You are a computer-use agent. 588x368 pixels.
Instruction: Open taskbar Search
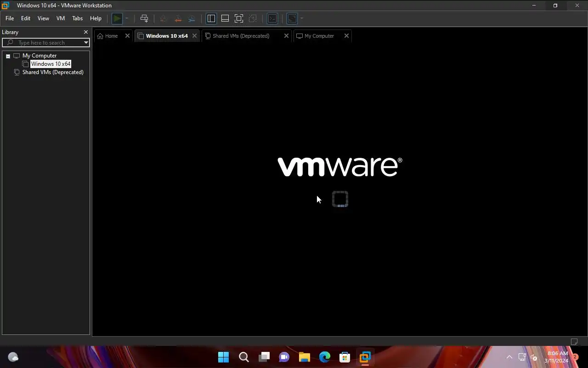tap(244, 357)
